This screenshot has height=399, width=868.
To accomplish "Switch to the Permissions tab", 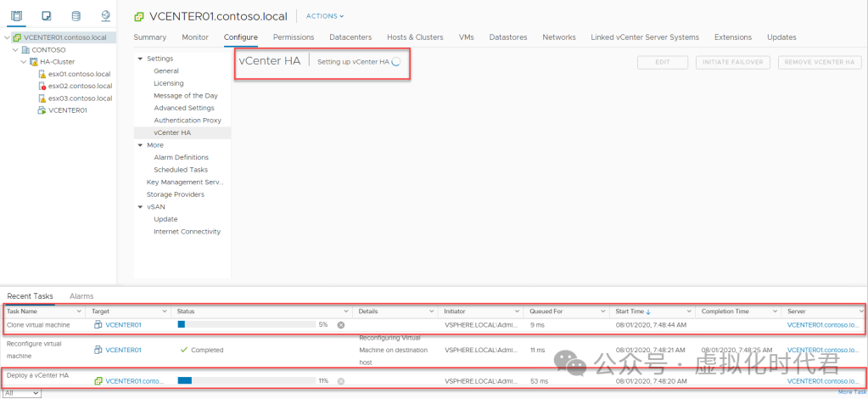I will pyautogui.click(x=293, y=37).
